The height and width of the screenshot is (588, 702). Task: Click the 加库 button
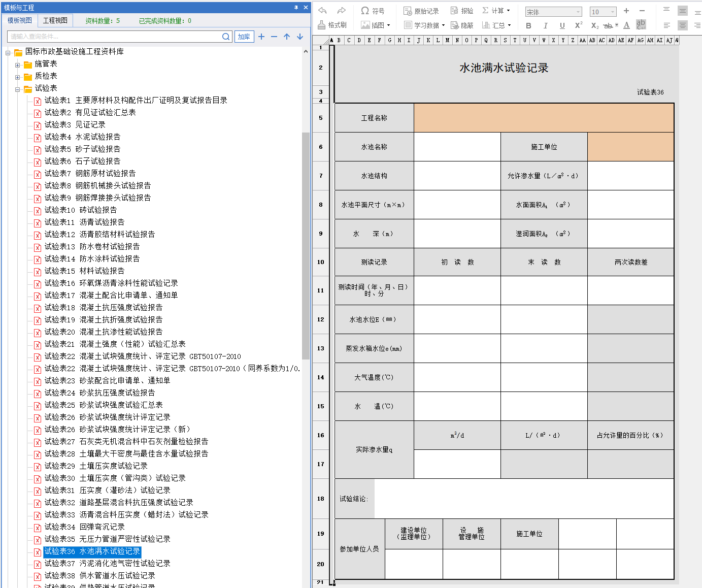tap(244, 37)
